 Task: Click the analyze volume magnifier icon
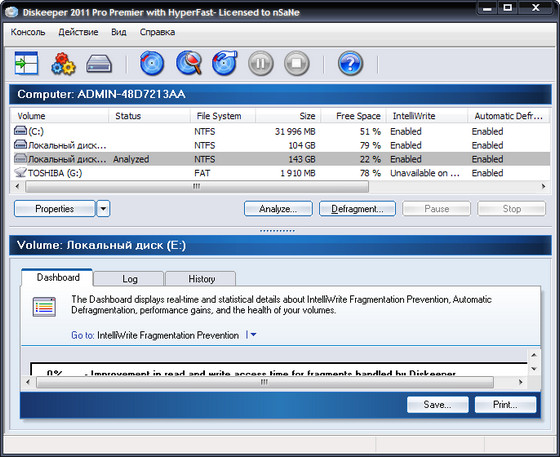click(x=189, y=63)
